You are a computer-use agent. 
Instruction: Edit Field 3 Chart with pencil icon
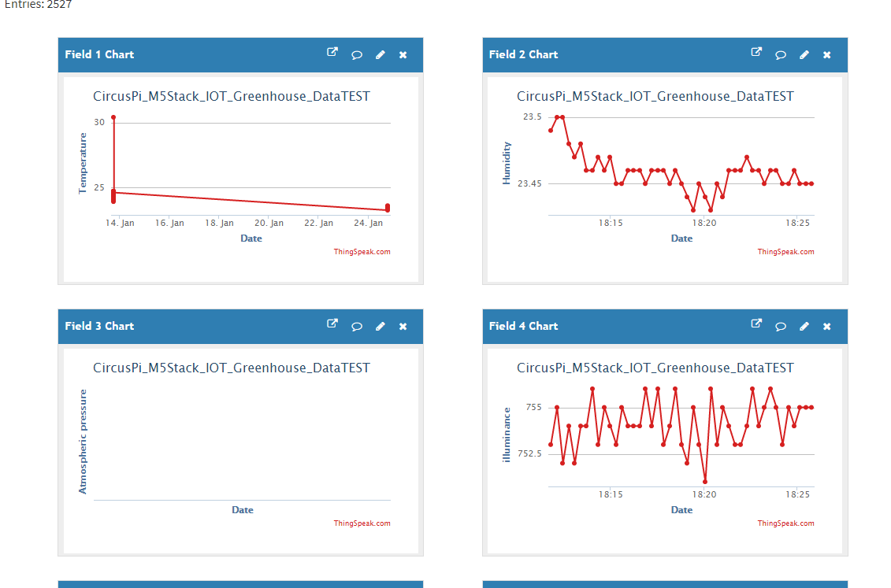(x=381, y=327)
